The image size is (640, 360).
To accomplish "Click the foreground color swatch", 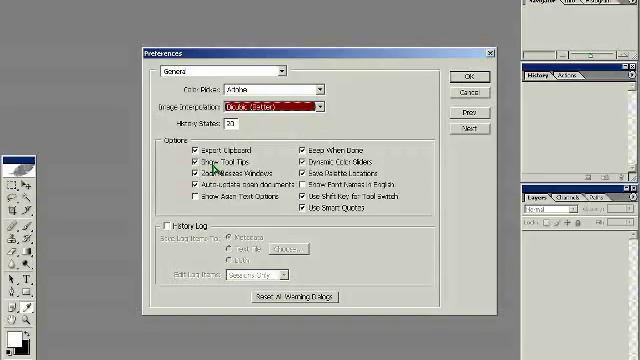I will point(15,340).
